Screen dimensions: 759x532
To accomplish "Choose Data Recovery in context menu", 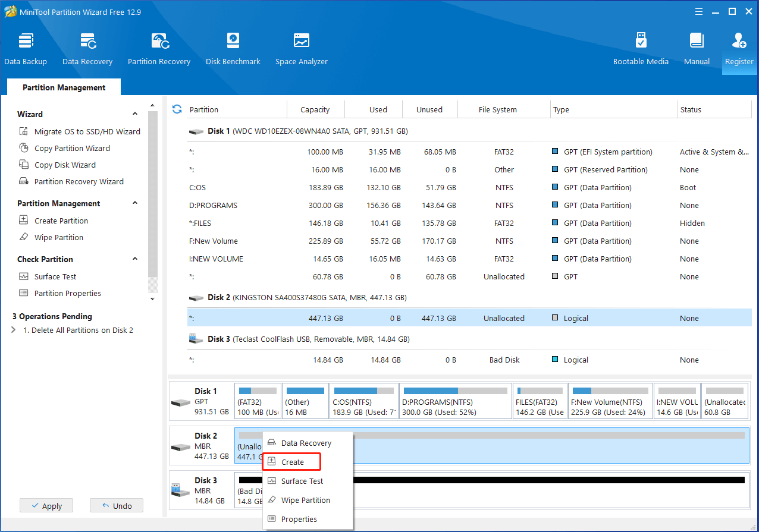I will (308, 443).
